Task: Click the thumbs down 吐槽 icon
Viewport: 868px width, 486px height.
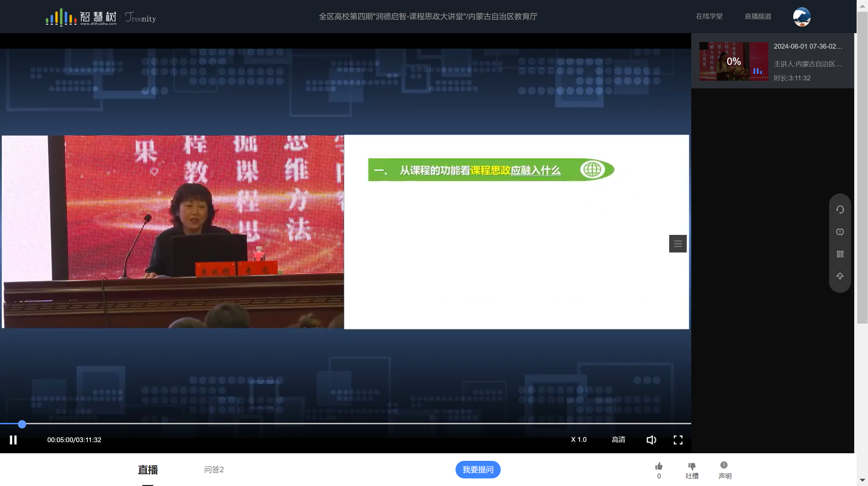Action: tap(692, 466)
